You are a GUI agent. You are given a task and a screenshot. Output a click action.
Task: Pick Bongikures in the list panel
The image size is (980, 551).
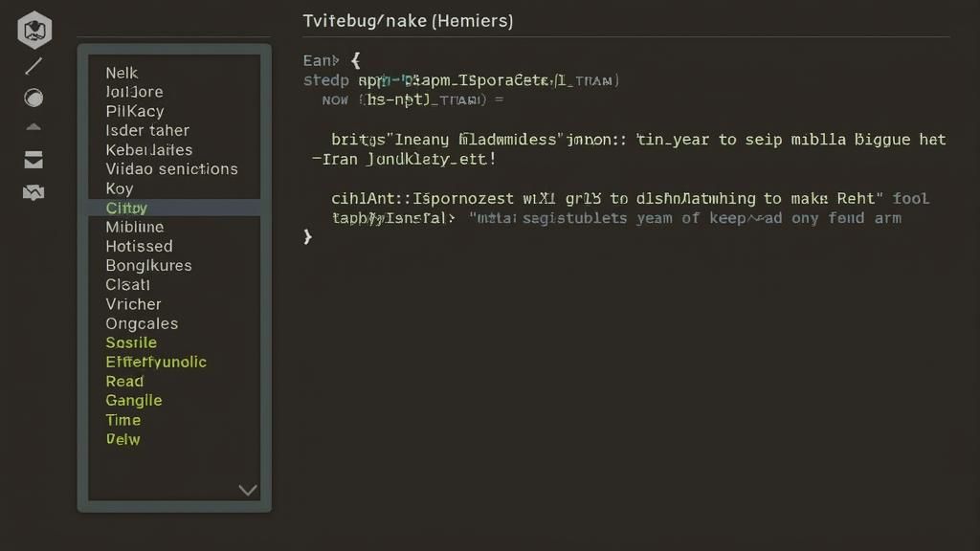pyautogui.click(x=148, y=265)
